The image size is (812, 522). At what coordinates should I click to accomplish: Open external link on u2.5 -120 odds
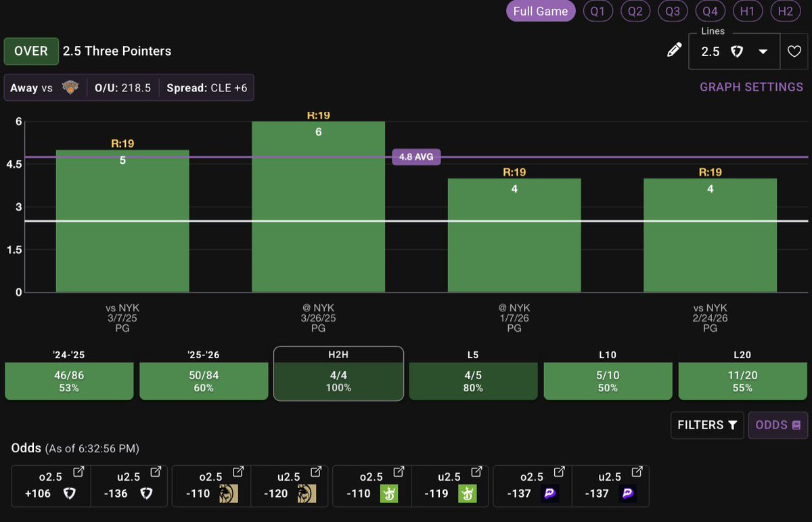(x=316, y=471)
